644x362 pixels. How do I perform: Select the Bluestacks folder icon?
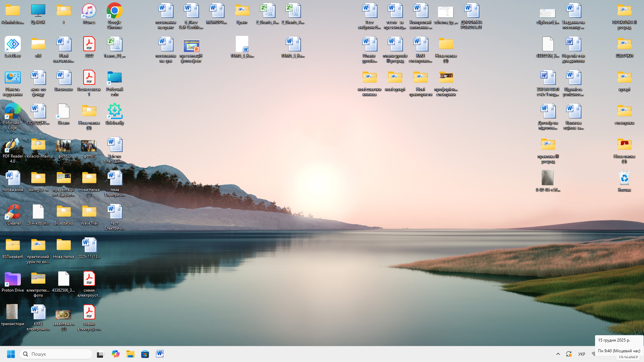pyautogui.click(x=63, y=215)
